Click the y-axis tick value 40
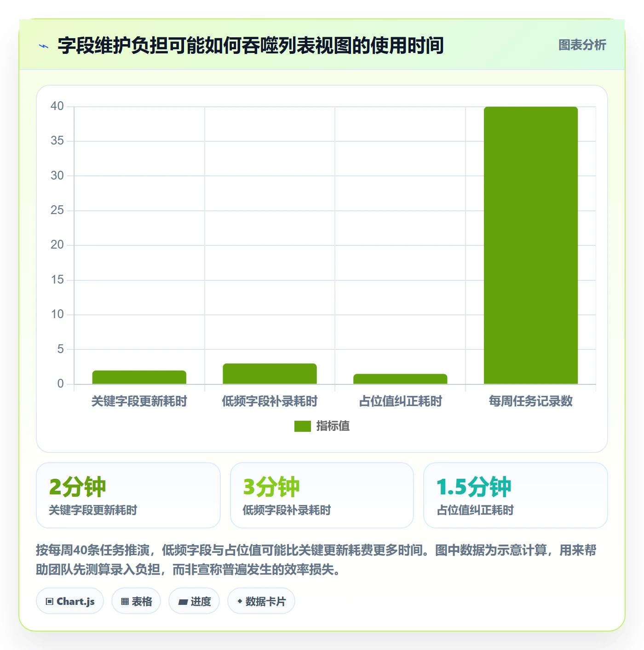Viewport: 644px width, 650px height. 57,106
